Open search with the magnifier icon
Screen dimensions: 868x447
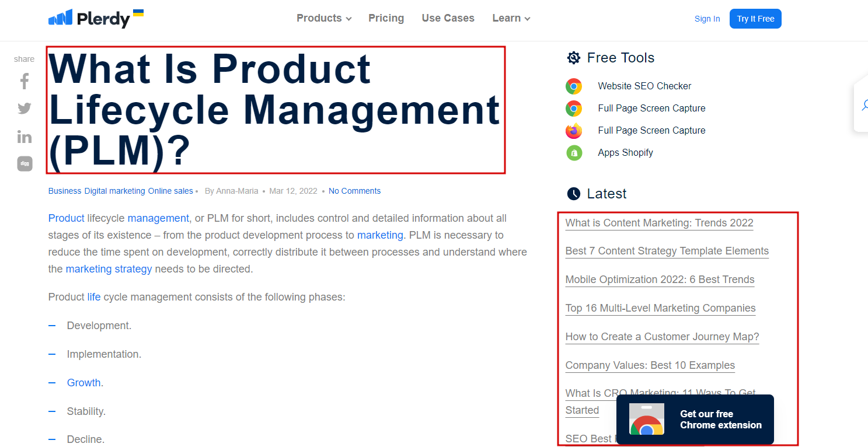tap(864, 105)
